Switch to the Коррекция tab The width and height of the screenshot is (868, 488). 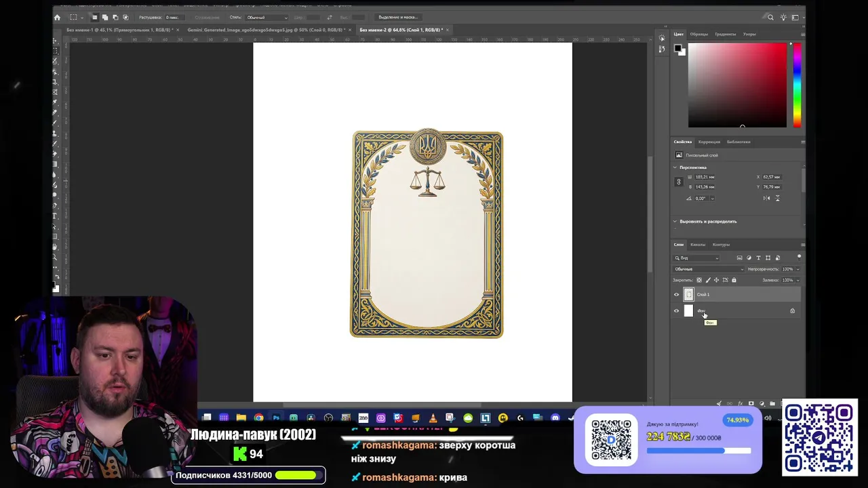point(709,142)
